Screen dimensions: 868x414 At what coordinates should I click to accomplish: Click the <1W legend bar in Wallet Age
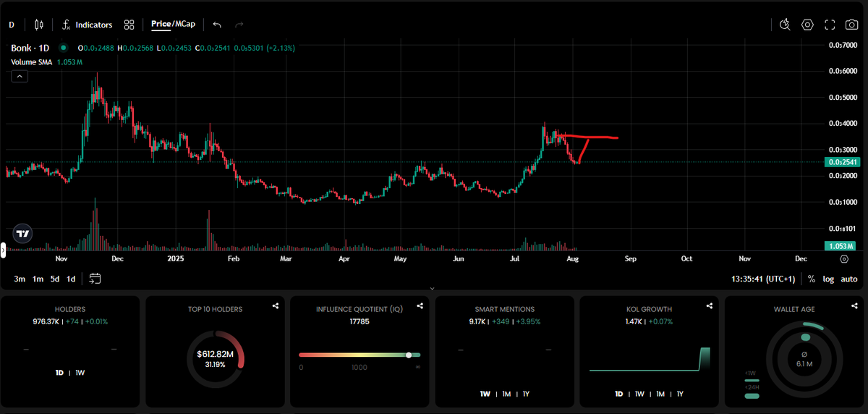(x=752, y=381)
